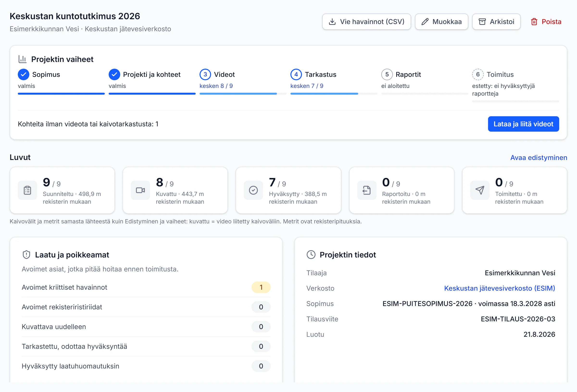Click the Hyväksytty laatuhuomautuksin row label

[70, 366]
